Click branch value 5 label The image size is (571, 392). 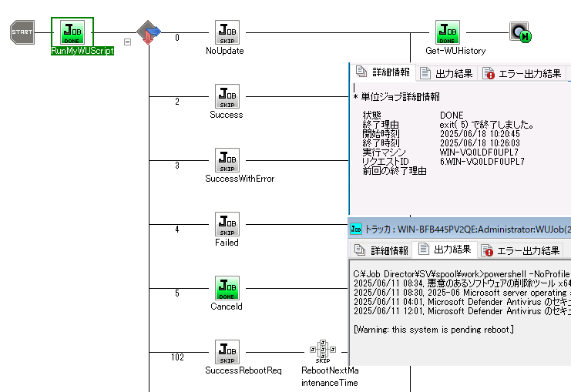tap(177, 293)
